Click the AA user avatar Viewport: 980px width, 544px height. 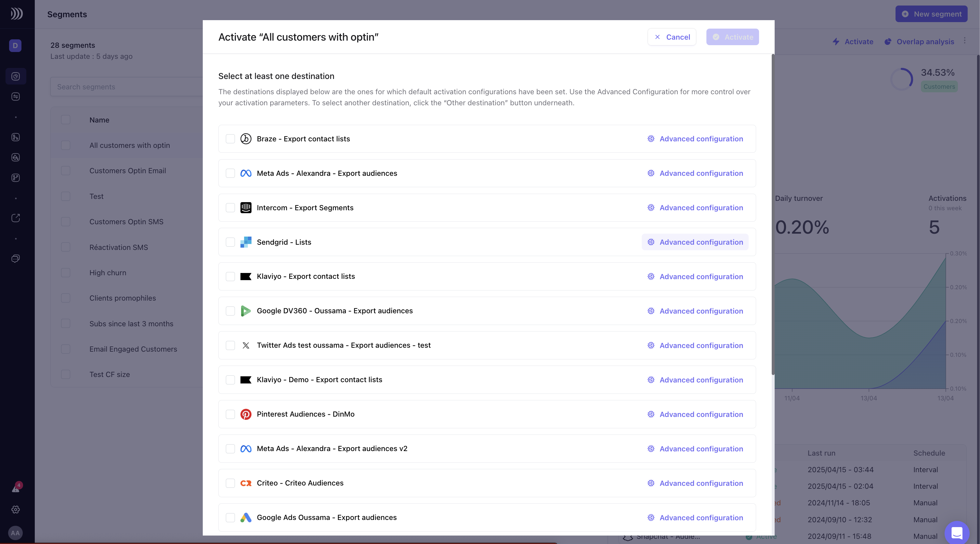click(x=15, y=533)
